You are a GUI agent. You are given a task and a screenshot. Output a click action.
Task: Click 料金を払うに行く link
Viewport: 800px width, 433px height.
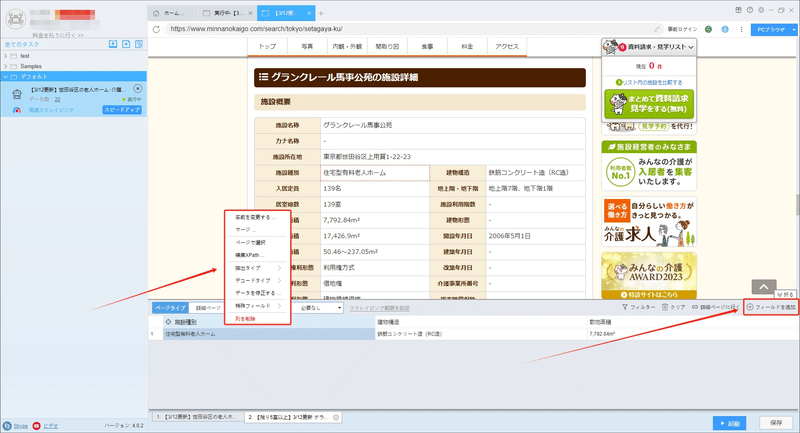point(58,35)
